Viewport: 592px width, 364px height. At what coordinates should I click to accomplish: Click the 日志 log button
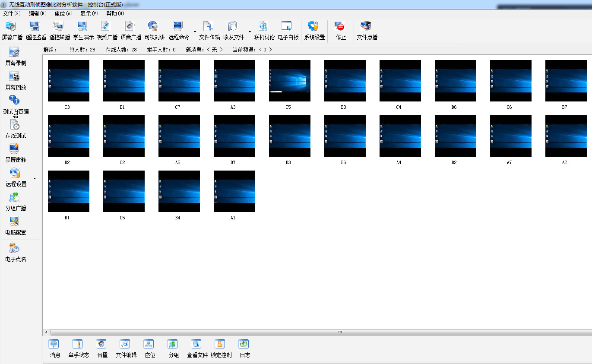[245, 348]
